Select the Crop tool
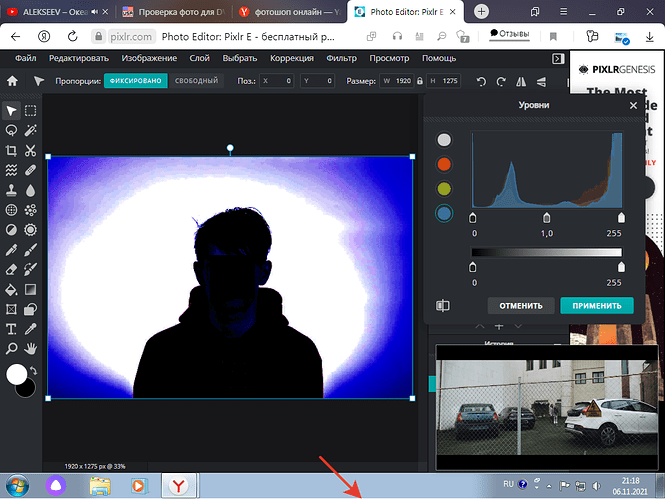This screenshot has height=499, width=665. pyautogui.click(x=11, y=150)
